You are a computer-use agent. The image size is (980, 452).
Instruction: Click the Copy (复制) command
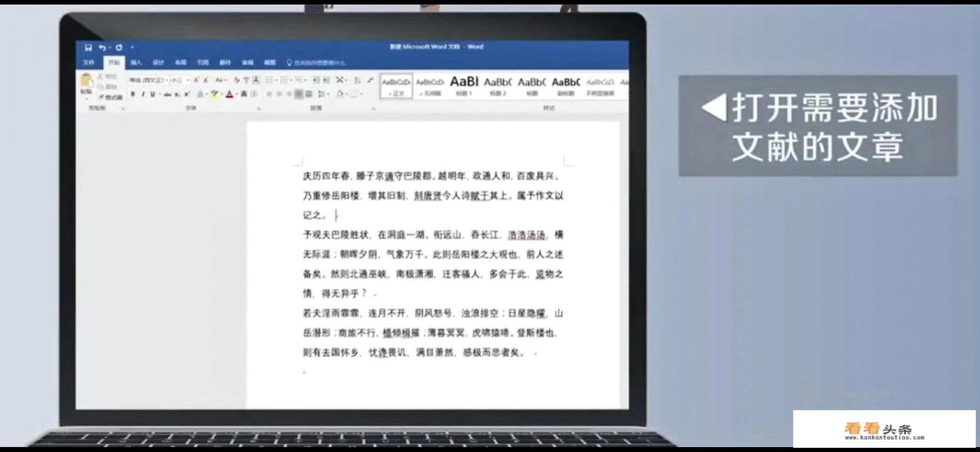tap(107, 86)
